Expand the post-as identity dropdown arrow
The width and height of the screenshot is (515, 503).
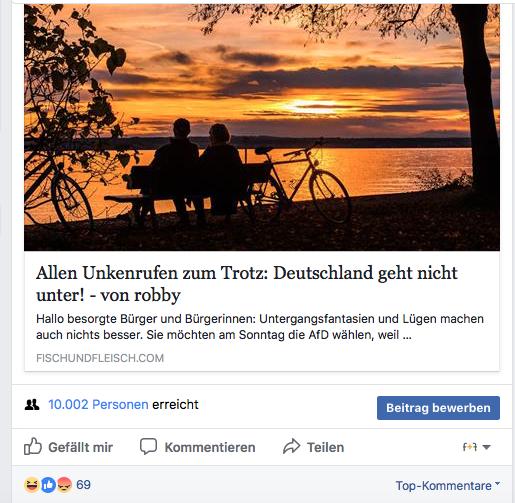click(x=486, y=447)
